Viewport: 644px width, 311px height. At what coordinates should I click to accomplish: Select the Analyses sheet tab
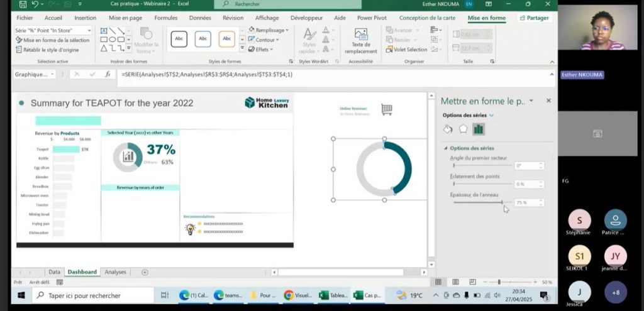click(x=116, y=272)
